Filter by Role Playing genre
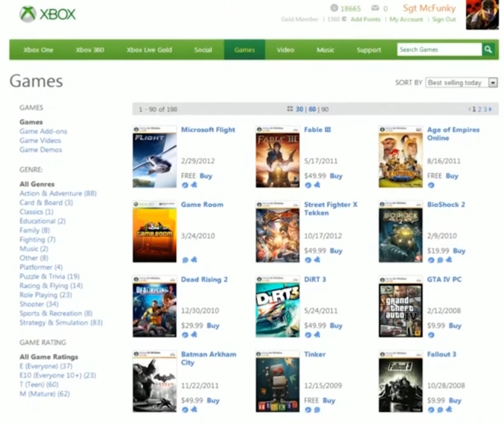Viewport: 504px width, 424px height. [x=46, y=295]
